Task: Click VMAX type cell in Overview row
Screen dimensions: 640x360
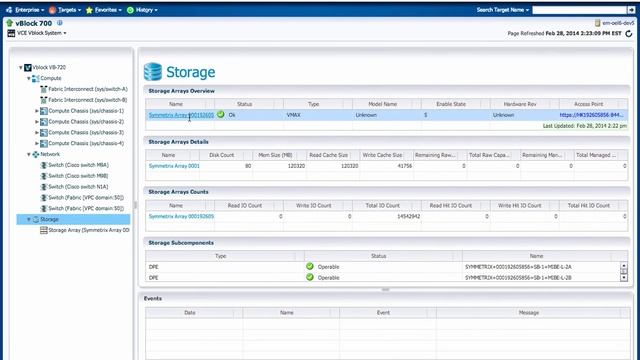Action: click(293, 115)
